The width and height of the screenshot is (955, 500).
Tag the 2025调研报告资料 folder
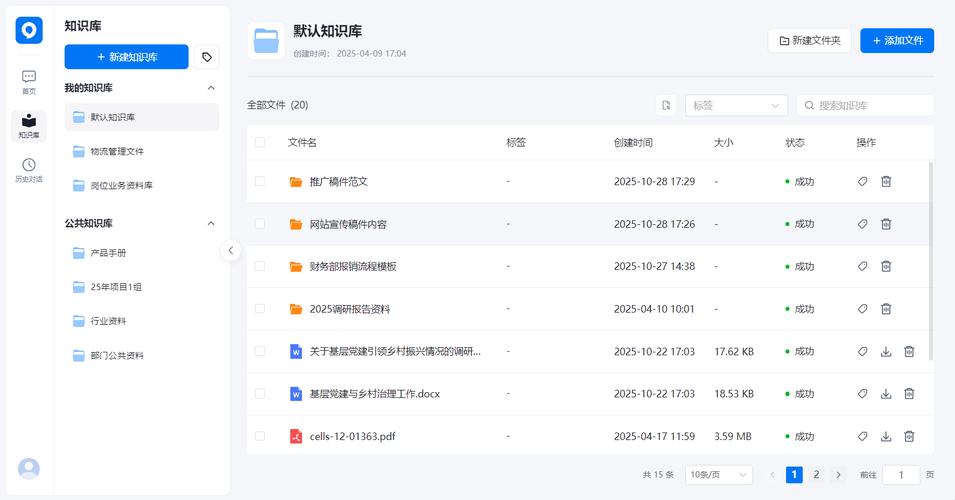(x=862, y=309)
